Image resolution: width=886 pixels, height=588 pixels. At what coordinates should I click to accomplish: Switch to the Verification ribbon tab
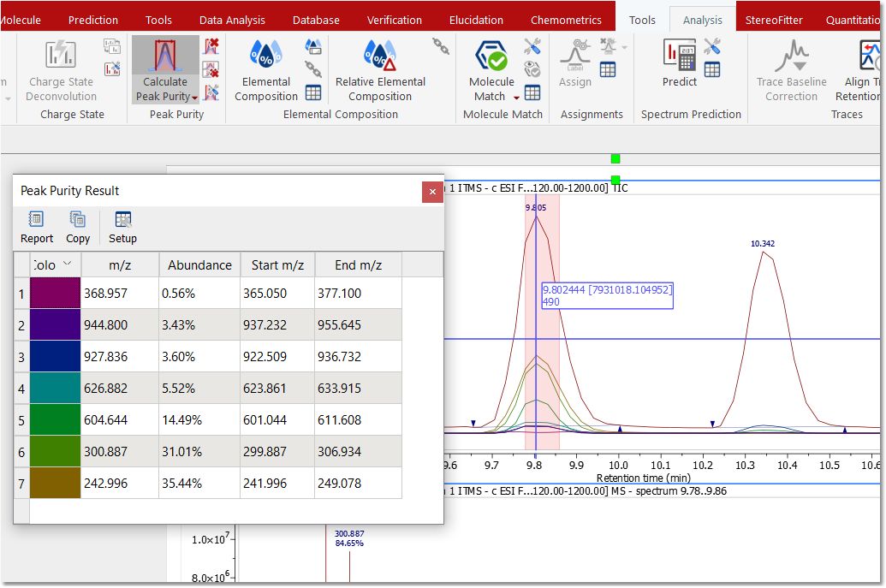[395, 20]
